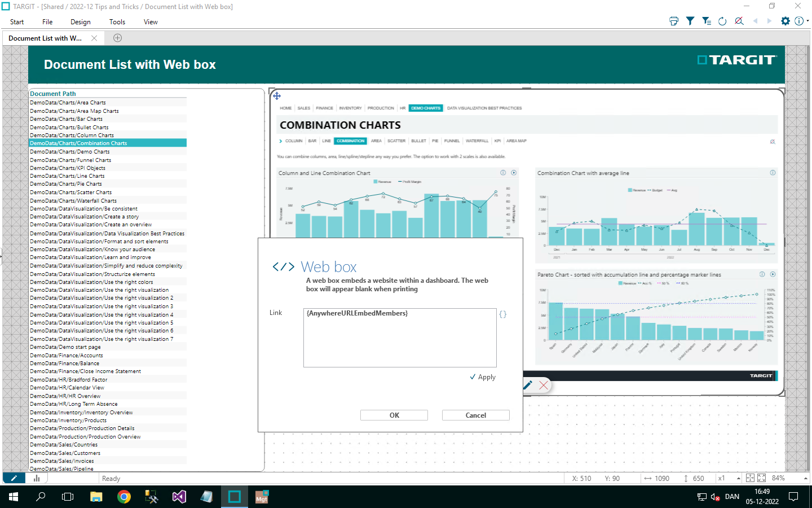Click the Back navigation arrow
The height and width of the screenshot is (508, 812).
(756, 21)
